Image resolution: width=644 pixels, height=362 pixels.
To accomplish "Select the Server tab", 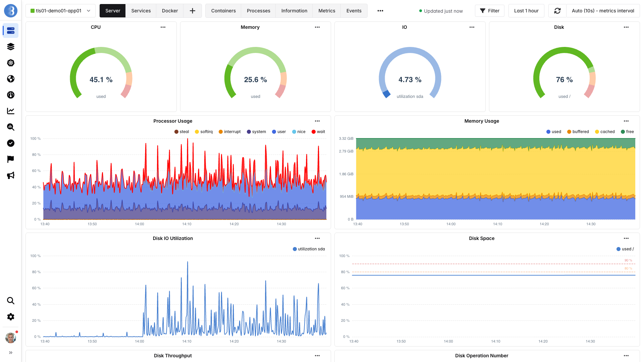I will [x=113, y=11].
